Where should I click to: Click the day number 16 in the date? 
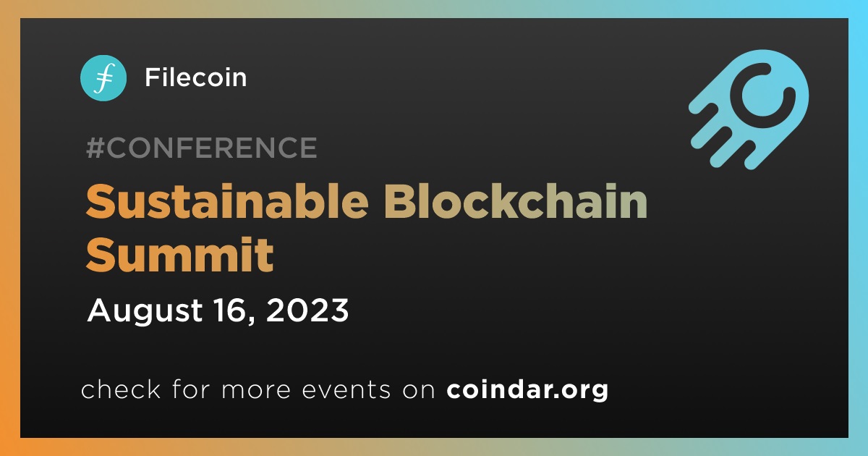(x=229, y=311)
